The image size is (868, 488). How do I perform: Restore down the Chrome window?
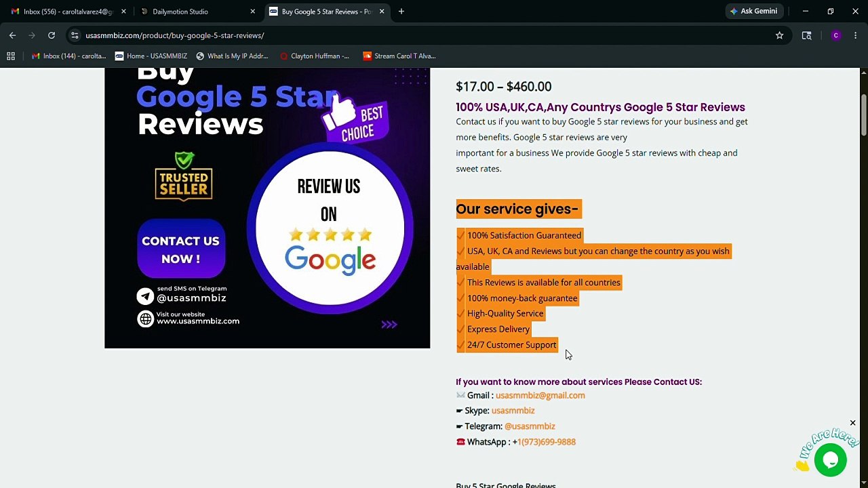830,12
